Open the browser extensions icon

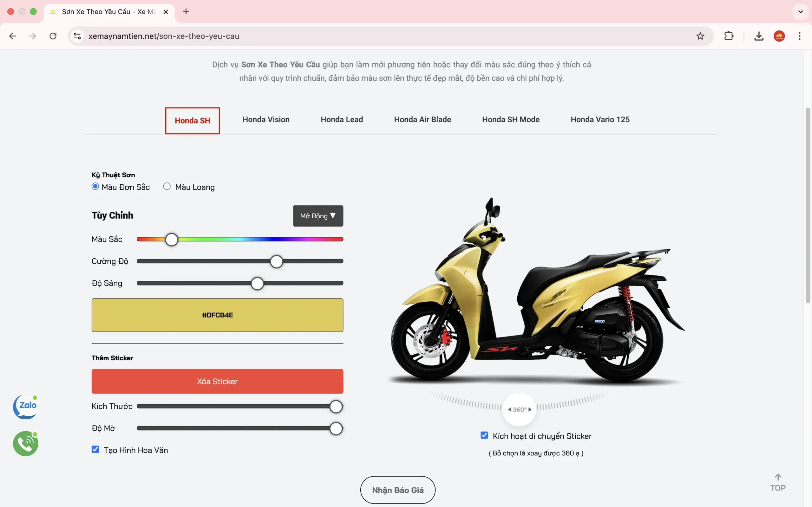pyautogui.click(x=729, y=36)
